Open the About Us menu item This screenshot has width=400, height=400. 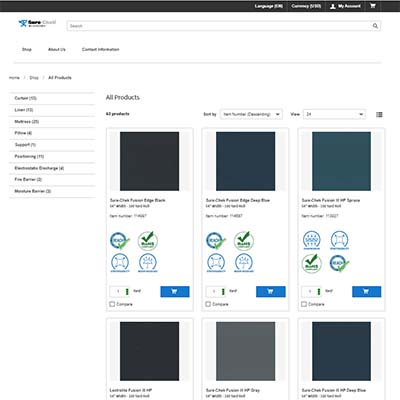[57, 49]
